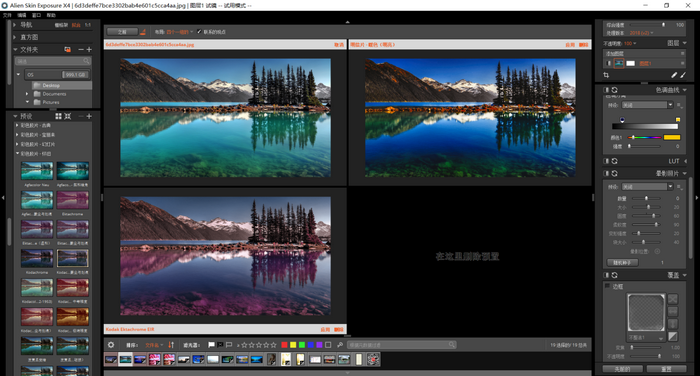This screenshot has width=700, height=376.
Task: Open filmstrip settings gear icon
Action: click(111, 345)
